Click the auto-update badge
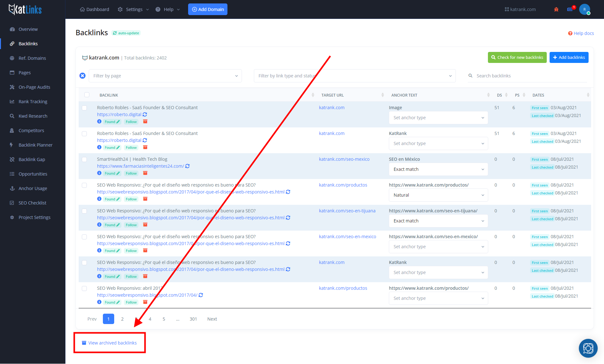 (x=126, y=33)
